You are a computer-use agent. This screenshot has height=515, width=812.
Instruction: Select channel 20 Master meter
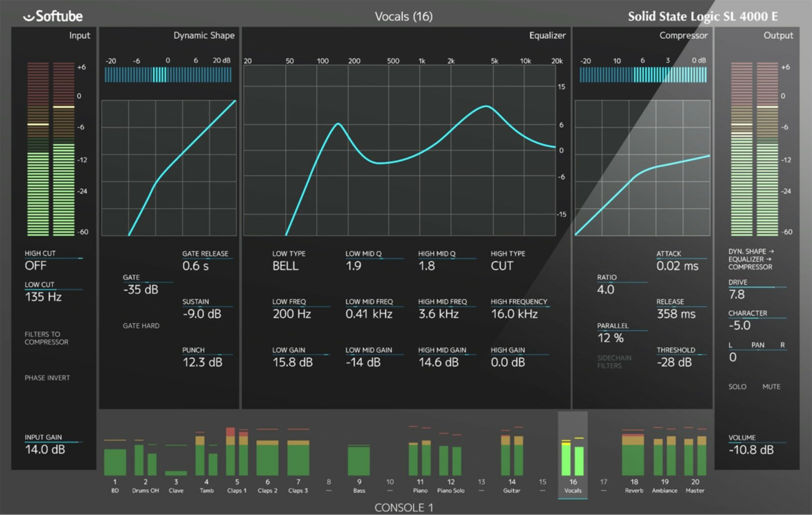click(x=695, y=457)
